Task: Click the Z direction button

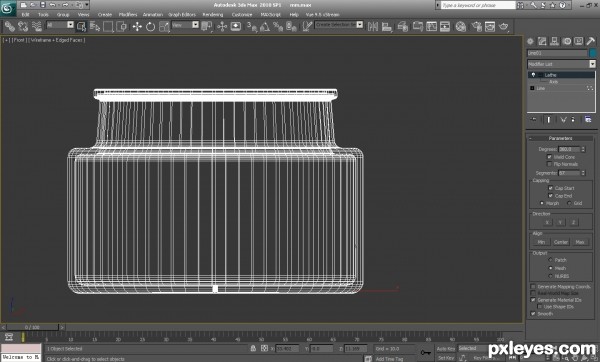Action: (573, 222)
